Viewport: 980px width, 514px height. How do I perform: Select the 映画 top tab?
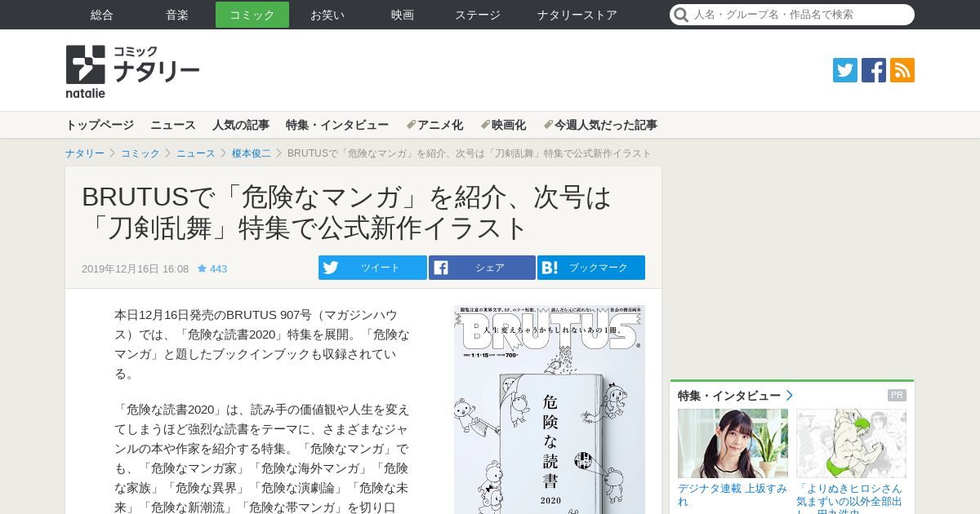pyautogui.click(x=403, y=15)
